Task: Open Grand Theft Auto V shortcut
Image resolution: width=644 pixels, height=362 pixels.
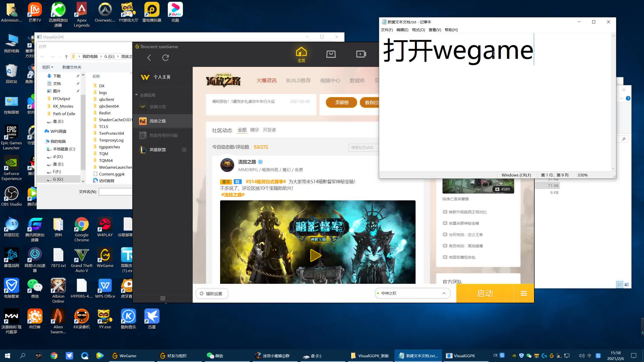Action: coord(82,260)
